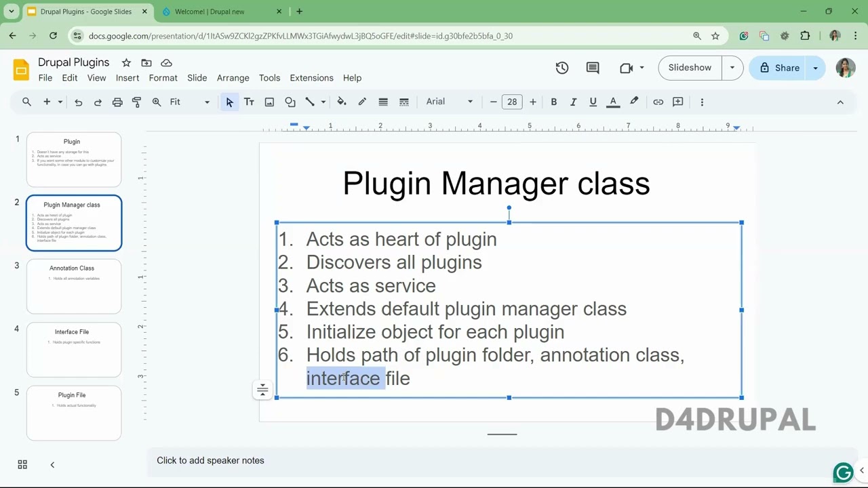
Task: Switch to grid view icon
Action: tap(22, 464)
